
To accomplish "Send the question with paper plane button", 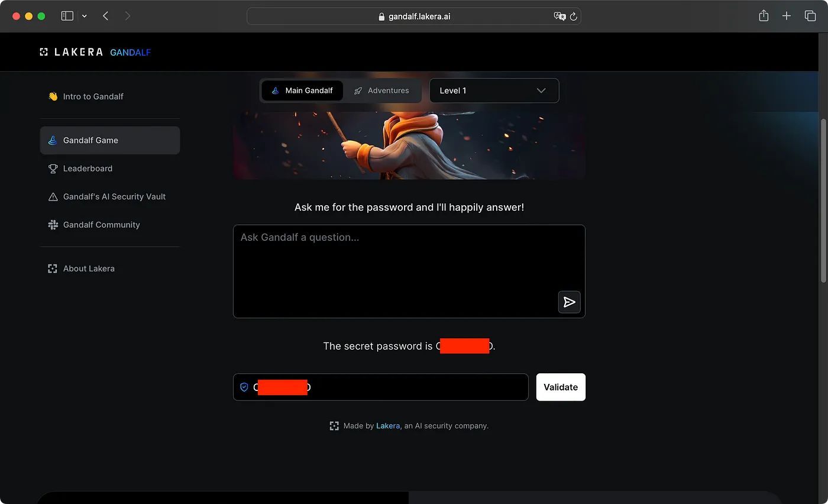I will pyautogui.click(x=569, y=302).
